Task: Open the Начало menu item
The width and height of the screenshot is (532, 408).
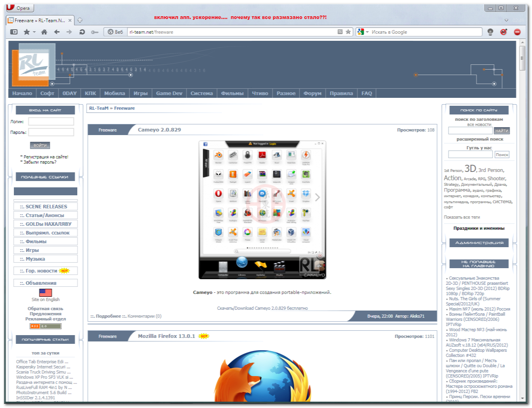Action: pyautogui.click(x=22, y=93)
